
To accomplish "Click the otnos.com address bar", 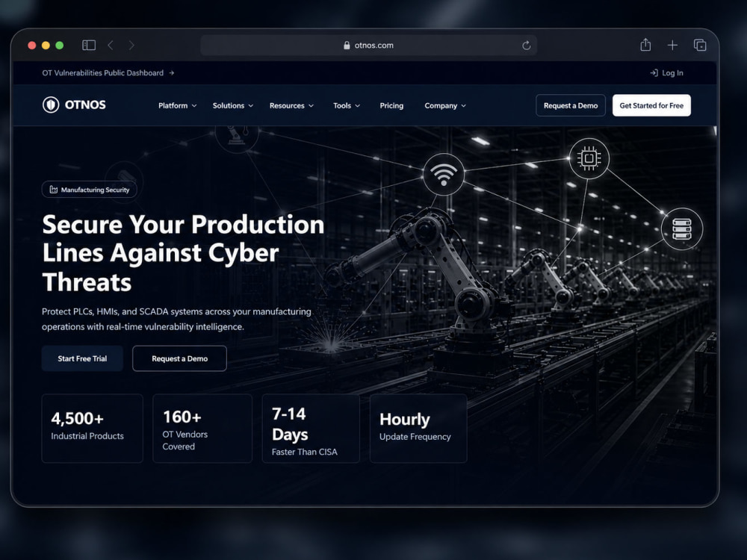I will [369, 46].
